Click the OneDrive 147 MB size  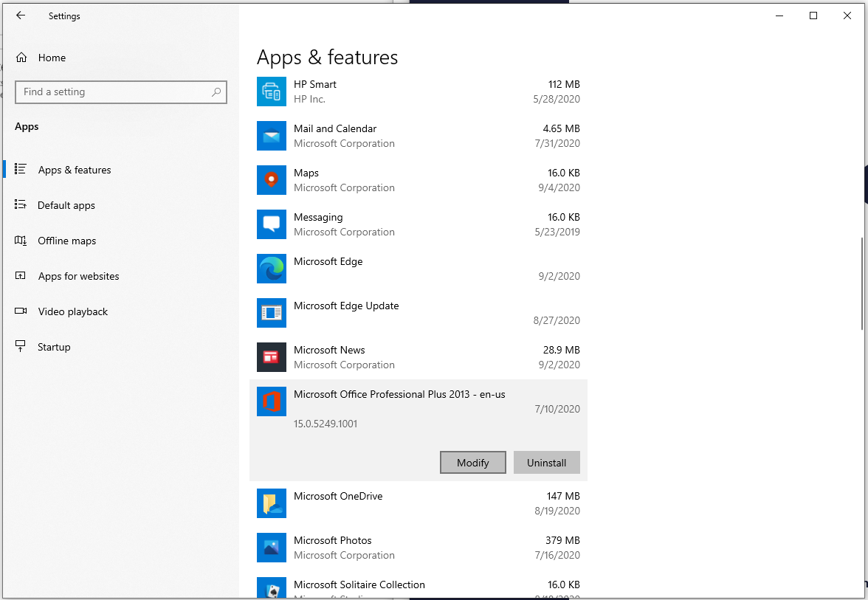click(x=564, y=496)
